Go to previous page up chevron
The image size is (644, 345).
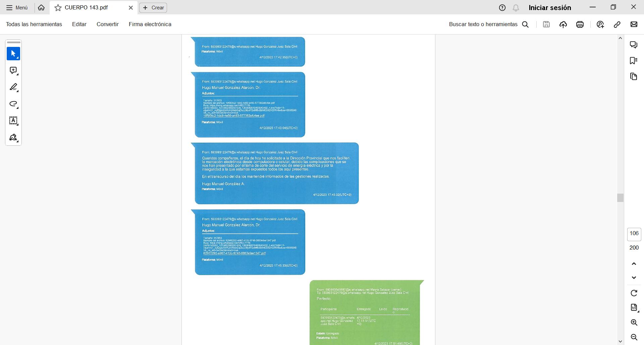pos(634,264)
